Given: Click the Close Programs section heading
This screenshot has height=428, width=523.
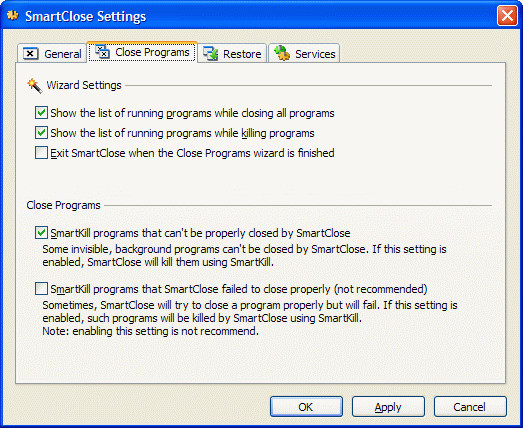Looking at the screenshot, I should (63, 205).
